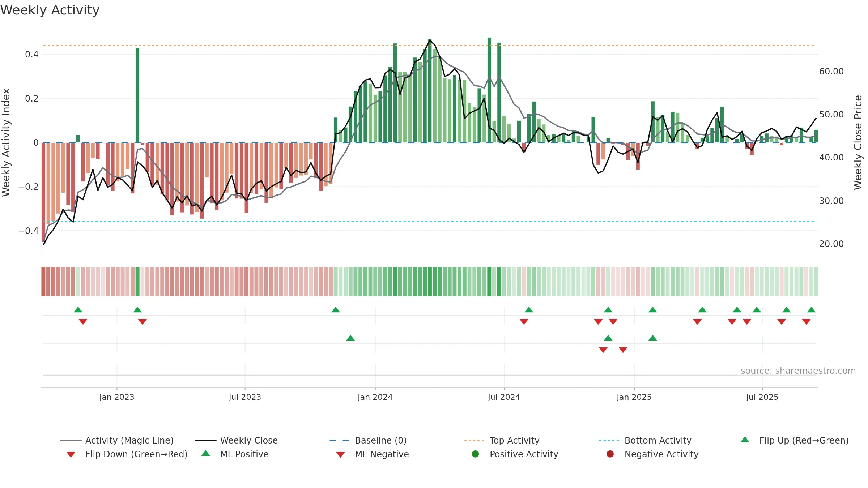Image resolution: width=868 pixels, height=488 pixels.
Task: Click the Flip Up green triangle legend icon
Action: coord(745,440)
